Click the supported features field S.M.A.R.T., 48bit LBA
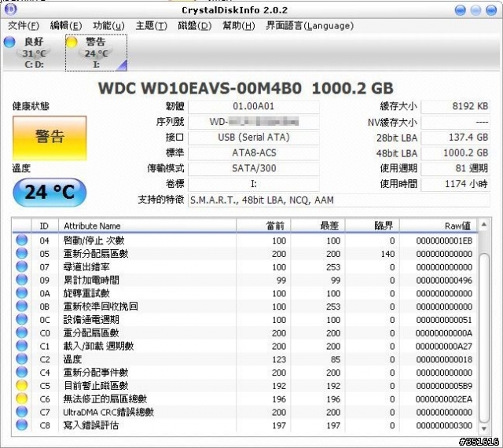The height and width of the screenshot is (448, 503). point(339,200)
